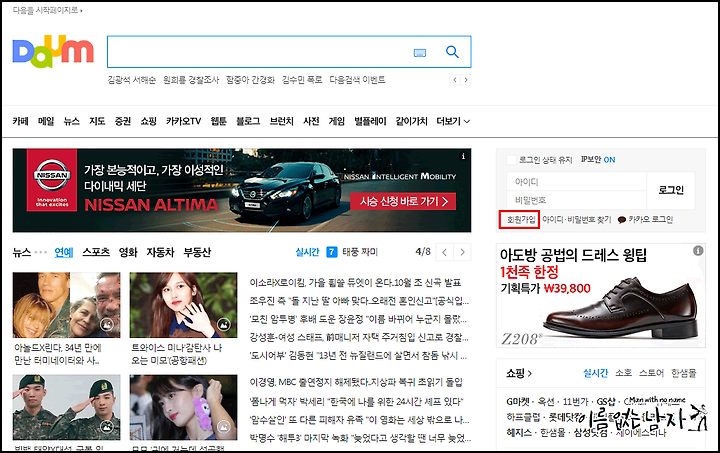Open 증권 in the navigation bar
This screenshot has height=453, width=720.
click(123, 121)
